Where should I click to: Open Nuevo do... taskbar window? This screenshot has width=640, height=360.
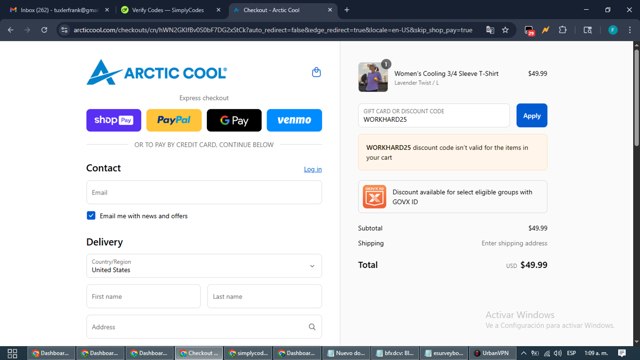[347, 353]
